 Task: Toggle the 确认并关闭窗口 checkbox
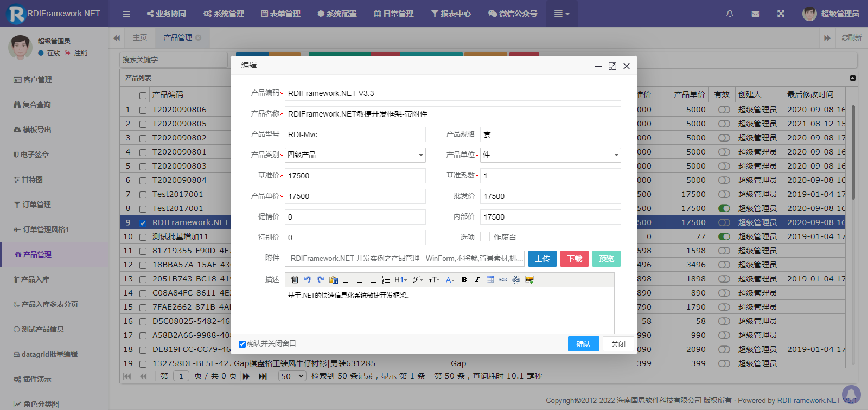tap(242, 344)
